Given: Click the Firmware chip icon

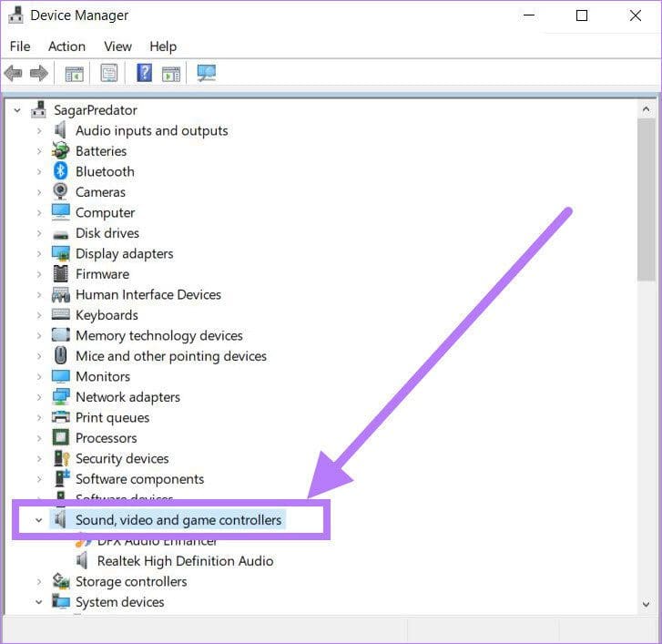Looking at the screenshot, I should pos(61,273).
